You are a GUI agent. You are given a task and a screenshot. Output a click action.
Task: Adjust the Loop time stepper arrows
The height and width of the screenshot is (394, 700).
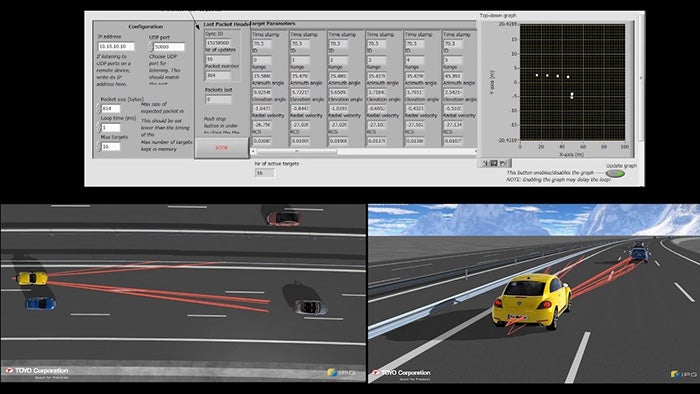click(x=99, y=128)
